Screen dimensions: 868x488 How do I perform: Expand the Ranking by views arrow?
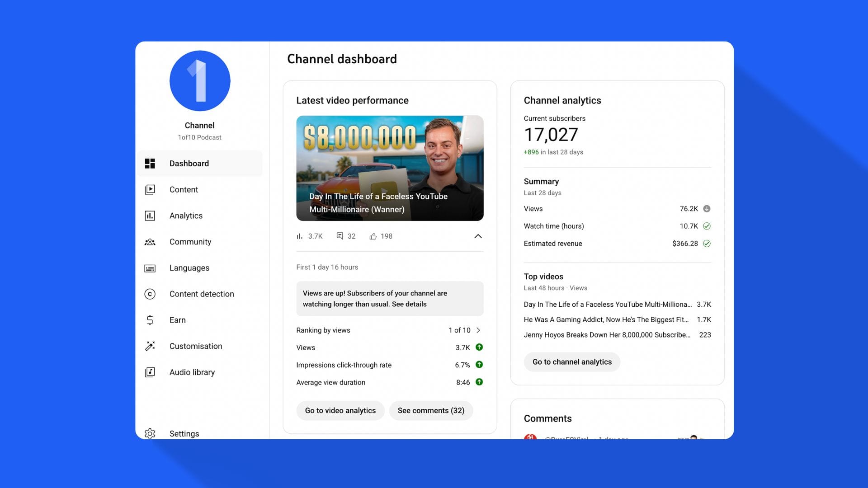[478, 330]
